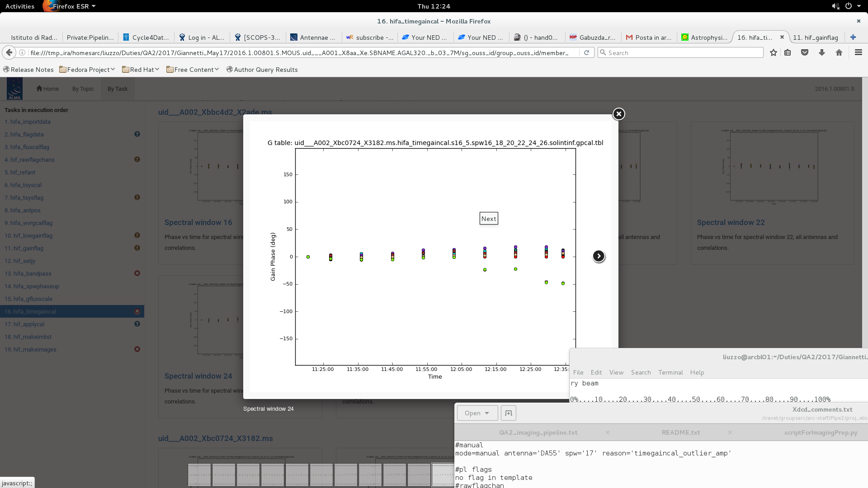Open task 1. hifa_importdata

point(28,122)
